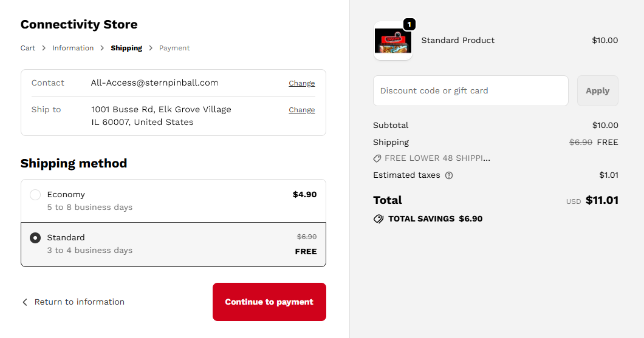Click the chevron between Information and Shipping

(x=102, y=49)
